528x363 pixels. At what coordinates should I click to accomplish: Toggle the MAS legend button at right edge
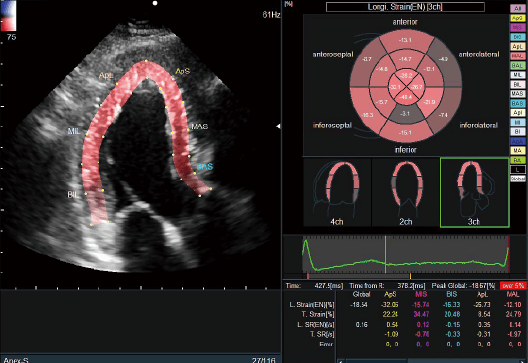pos(518,94)
